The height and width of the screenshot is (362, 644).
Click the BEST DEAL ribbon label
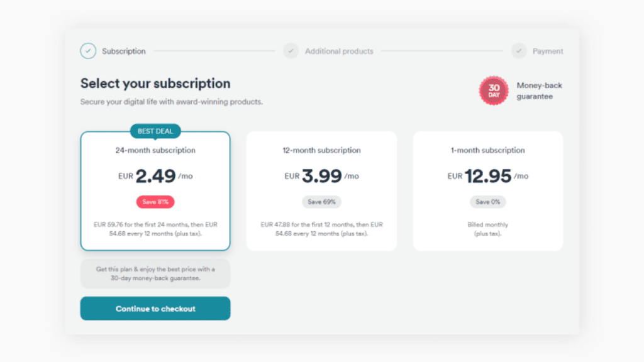tap(155, 131)
